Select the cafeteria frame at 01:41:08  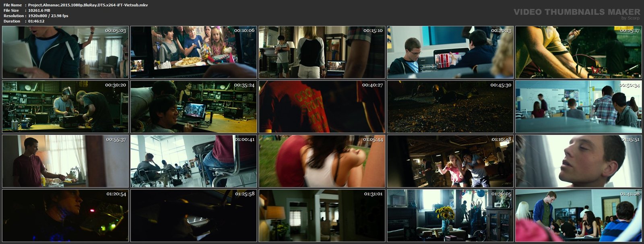pos(579,215)
